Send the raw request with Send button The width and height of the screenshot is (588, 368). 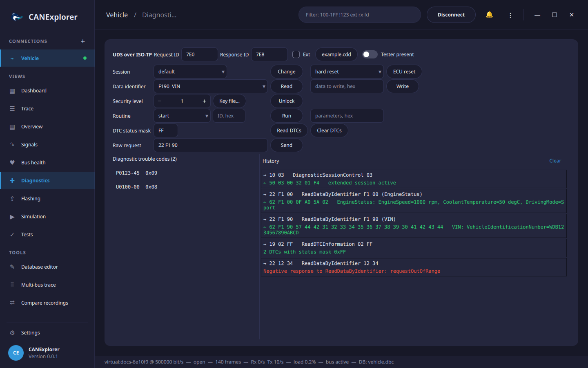coord(287,145)
